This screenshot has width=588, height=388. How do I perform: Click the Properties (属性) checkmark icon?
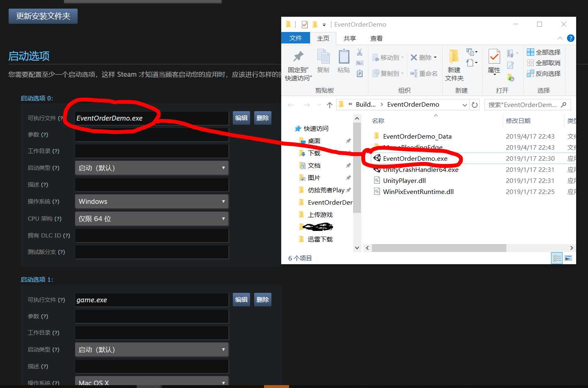pyautogui.click(x=494, y=57)
